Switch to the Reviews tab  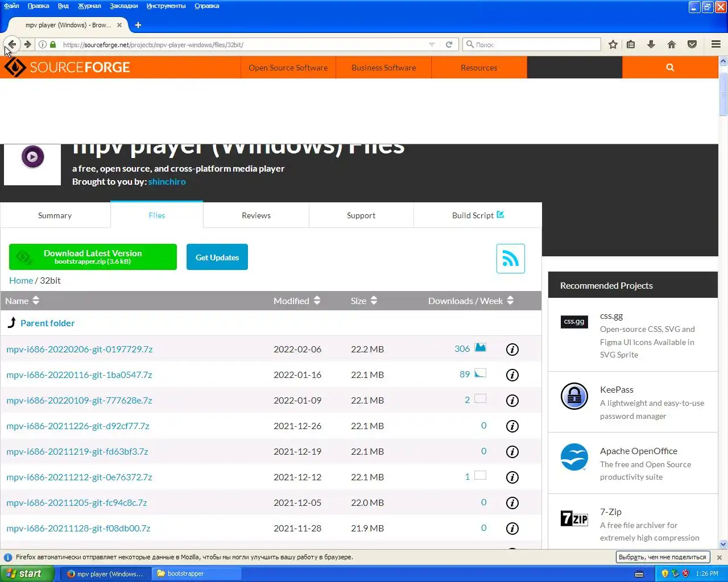point(256,215)
